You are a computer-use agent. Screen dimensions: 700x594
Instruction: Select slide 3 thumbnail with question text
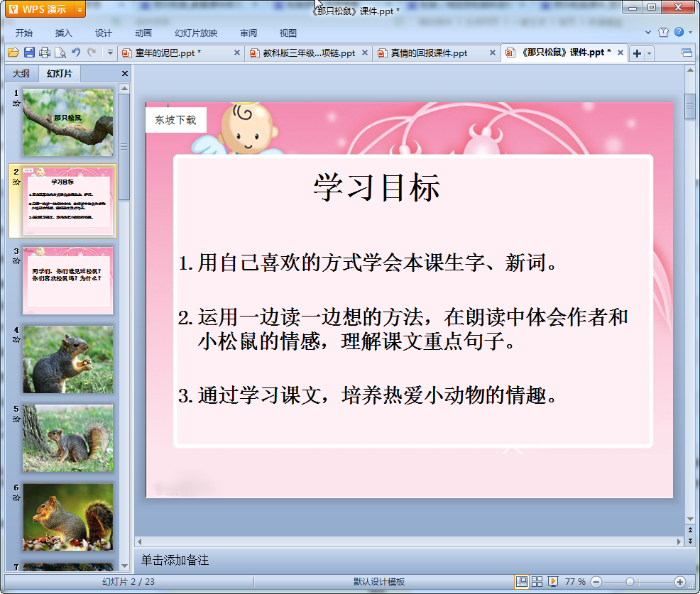(68, 280)
